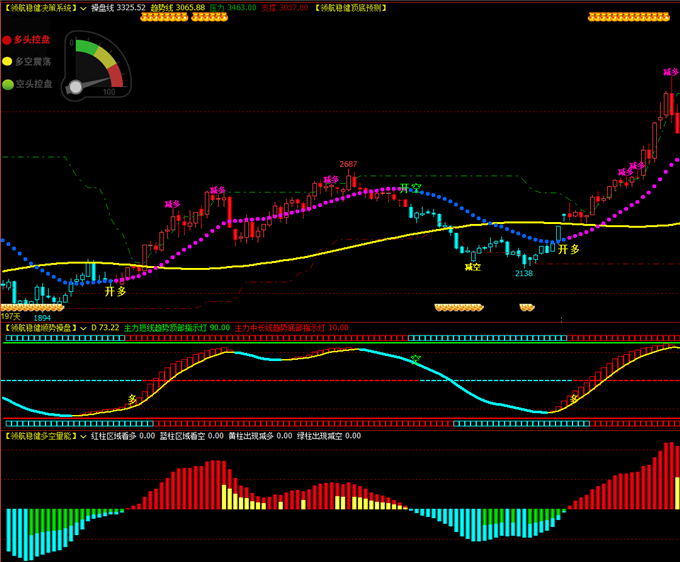Click the green 空 signal on the oscillator
Screen dimensions: 680x562
pyautogui.click(x=416, y=359)
